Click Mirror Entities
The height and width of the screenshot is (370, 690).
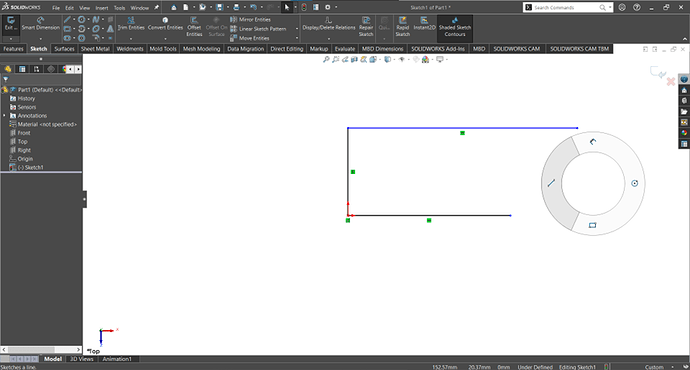[x=250, y=19]
